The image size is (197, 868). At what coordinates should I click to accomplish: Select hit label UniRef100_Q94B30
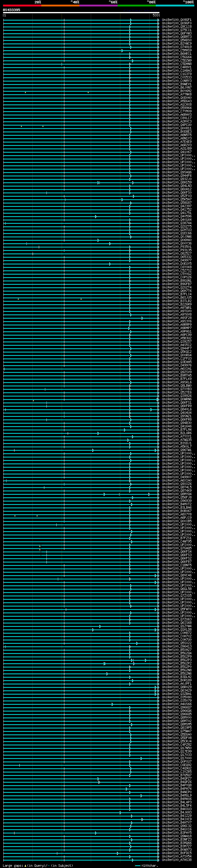tap(177, 422)
